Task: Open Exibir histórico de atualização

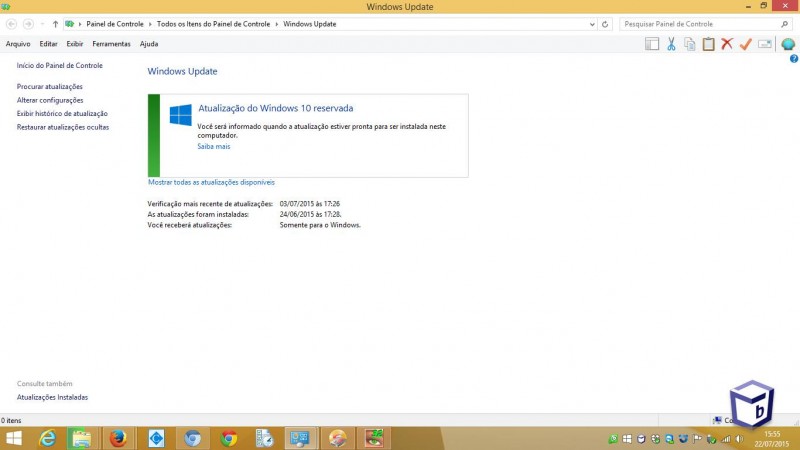Action: [62, 114]
